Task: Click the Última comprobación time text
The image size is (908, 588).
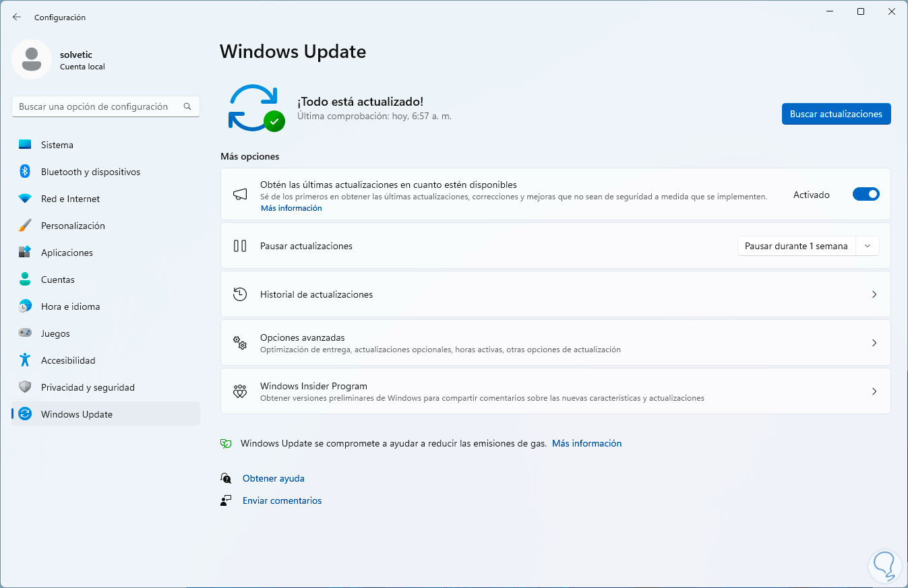Action: pos(374,116)
